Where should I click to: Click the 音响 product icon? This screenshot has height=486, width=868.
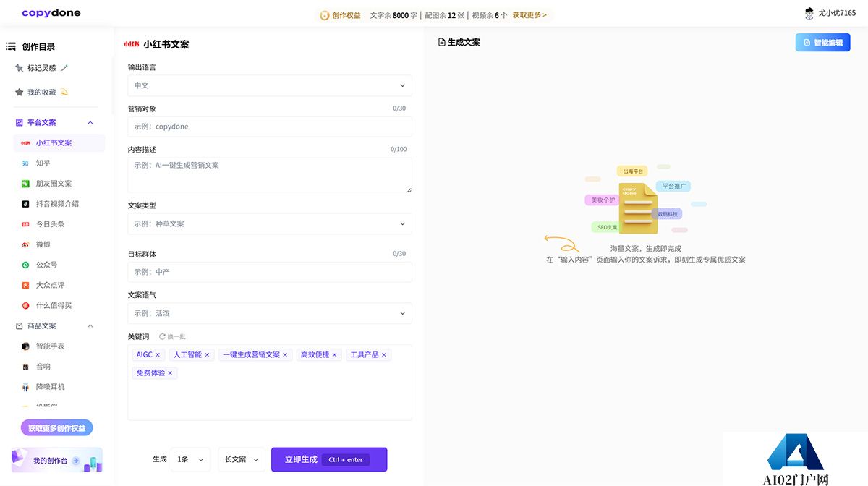(25, 366)
